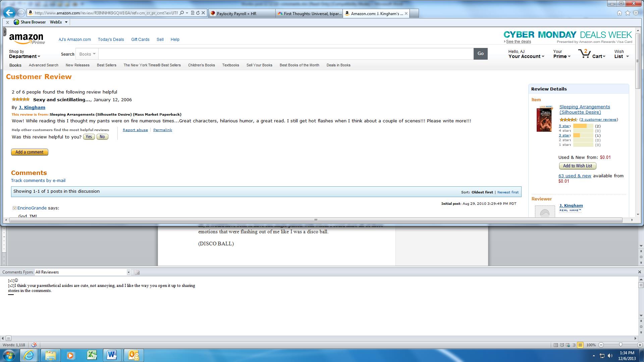Switch to Paylocity Payroll + HR tab
Viewport: 644px width, 362px height.
(x=241, y=13)
